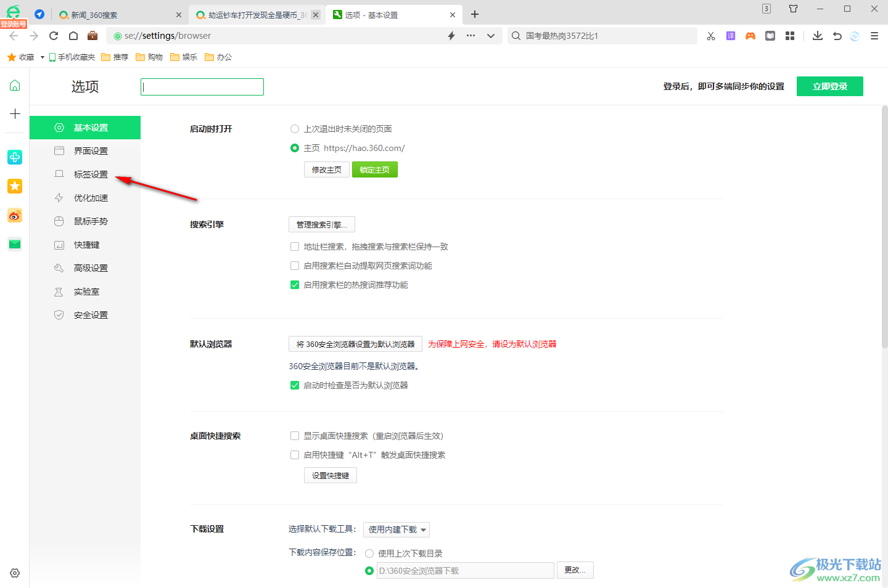Open 快捷键 settings section
888x588 pixels.
coord(85,245)
